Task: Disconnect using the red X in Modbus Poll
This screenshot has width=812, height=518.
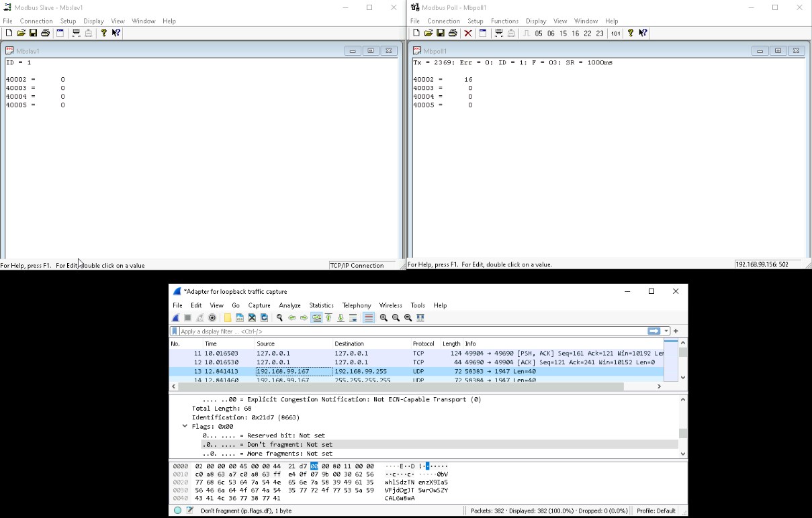Action: click(467, 33)
